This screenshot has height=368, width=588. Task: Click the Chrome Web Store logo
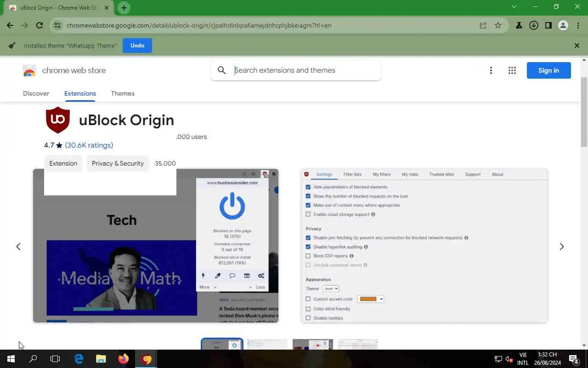[29, 70]
